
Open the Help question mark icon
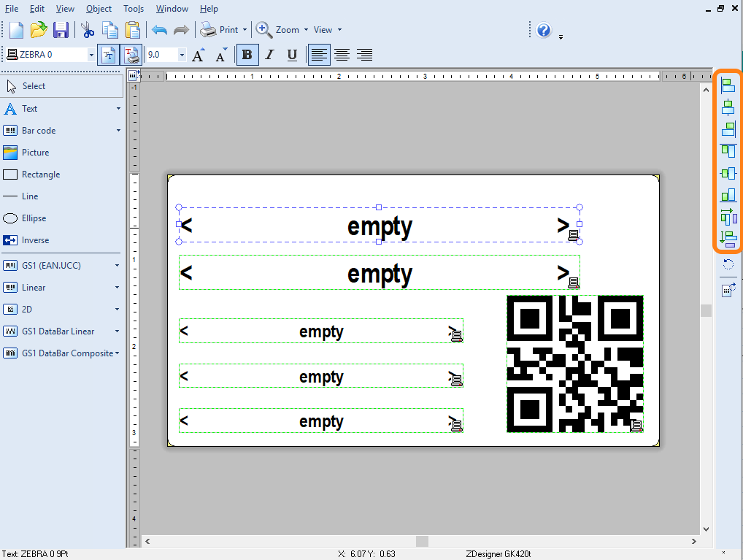pos(544,30)
